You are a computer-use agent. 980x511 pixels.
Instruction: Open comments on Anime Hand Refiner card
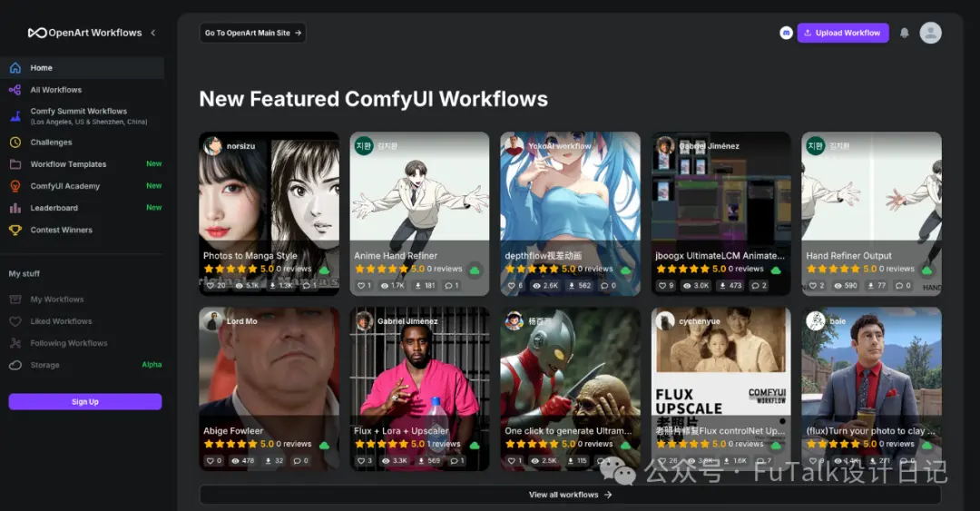click(x=452, y=285)
